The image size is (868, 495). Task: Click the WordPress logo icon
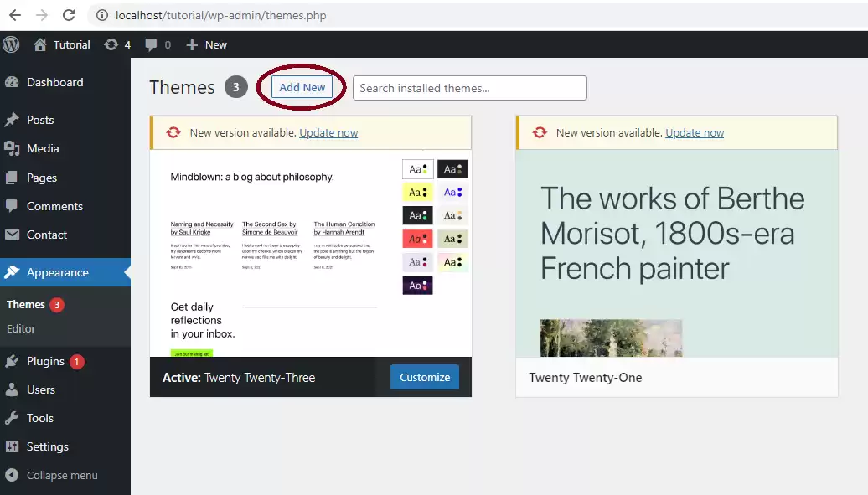pyautogui.click(x=12, y=44)
